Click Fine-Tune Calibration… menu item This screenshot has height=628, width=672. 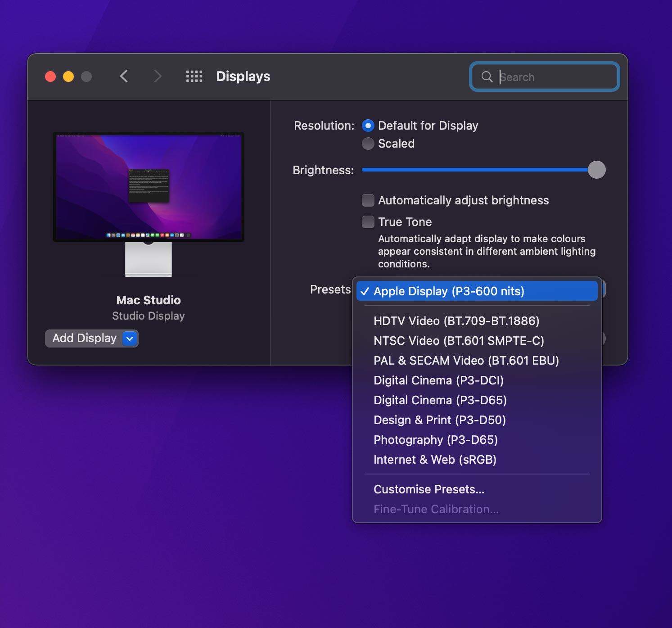tap(477, 509)
